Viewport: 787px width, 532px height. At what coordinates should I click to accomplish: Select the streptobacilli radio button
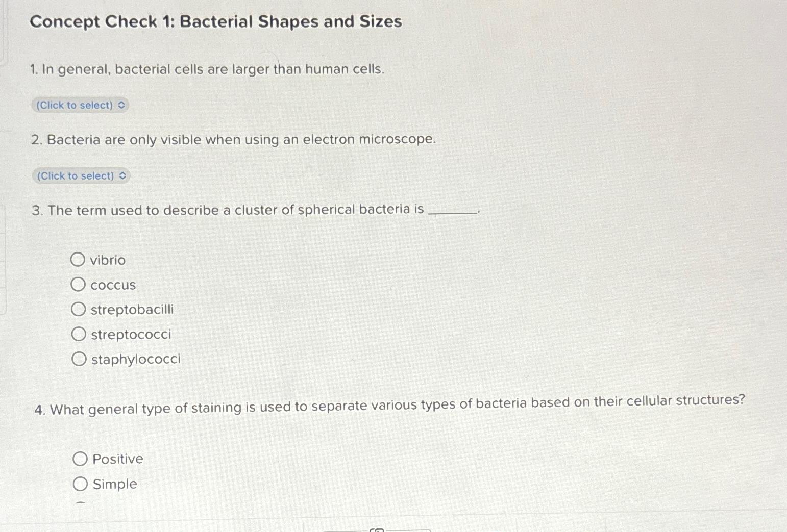[x=79, y=309]
